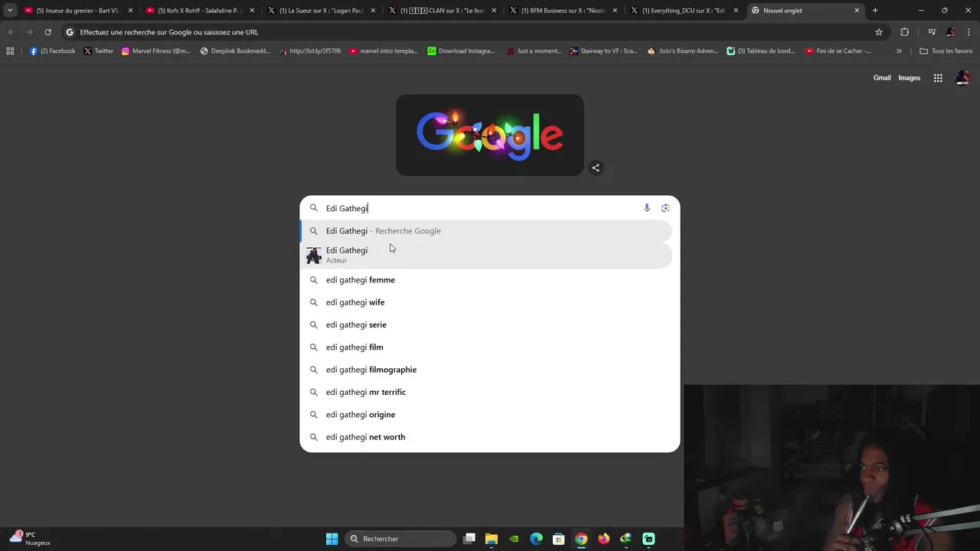Viewport: 980px width, 551px height.
Task: Launch Microsoft Edge from taskbar
Action: click(x=537, y=539)
